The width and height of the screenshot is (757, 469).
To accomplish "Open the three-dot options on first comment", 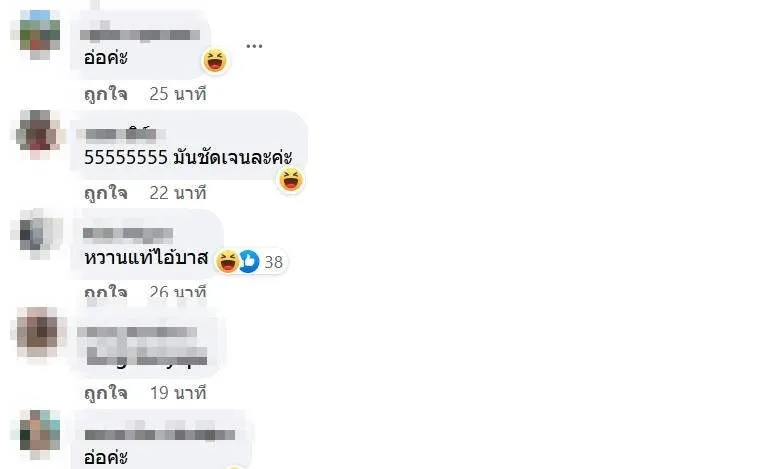I will 254,46.
